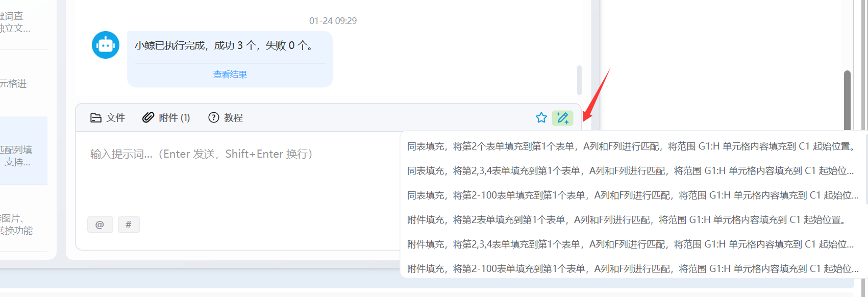Select 附件填充 第2-100表单 suggestion

pyautogui.click(x=632, y=269)
